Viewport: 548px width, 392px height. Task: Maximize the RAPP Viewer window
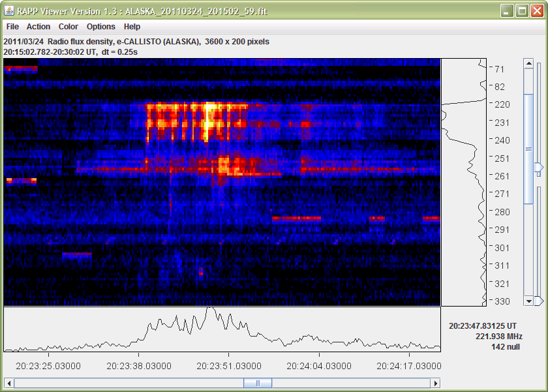pyautogui.click(x=522, y=10)
